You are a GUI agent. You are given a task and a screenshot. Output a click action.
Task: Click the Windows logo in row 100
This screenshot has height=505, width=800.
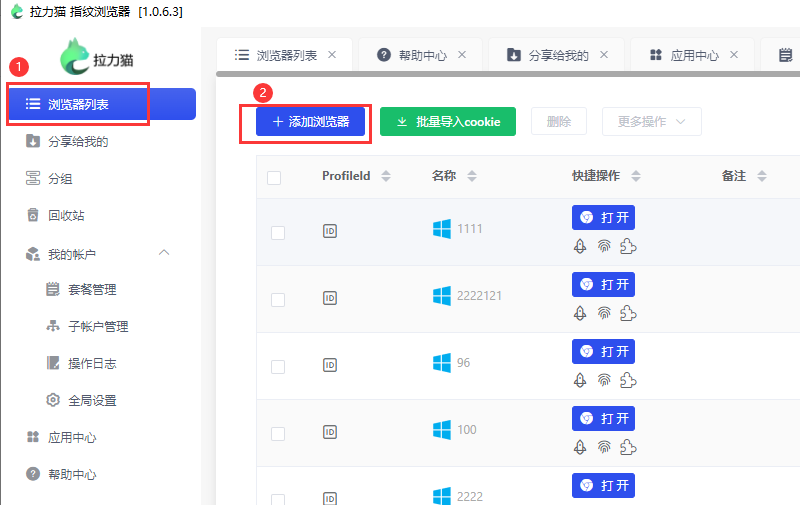coord(442,430)
